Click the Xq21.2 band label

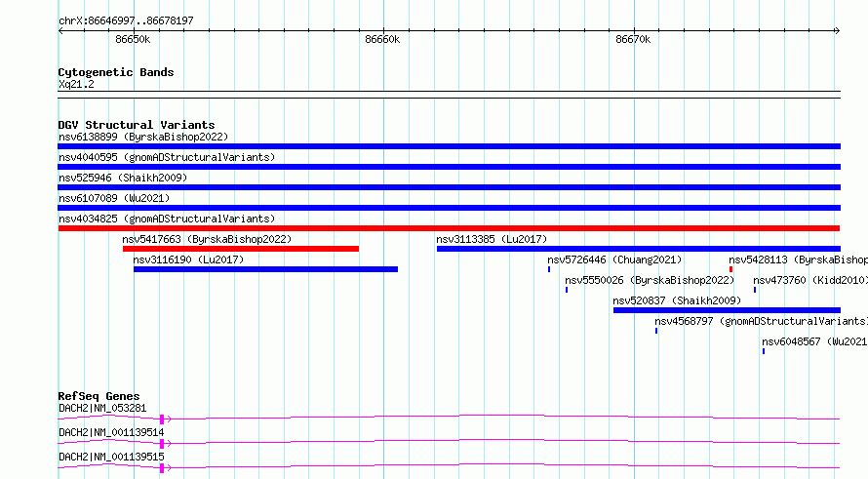(76, 84)
